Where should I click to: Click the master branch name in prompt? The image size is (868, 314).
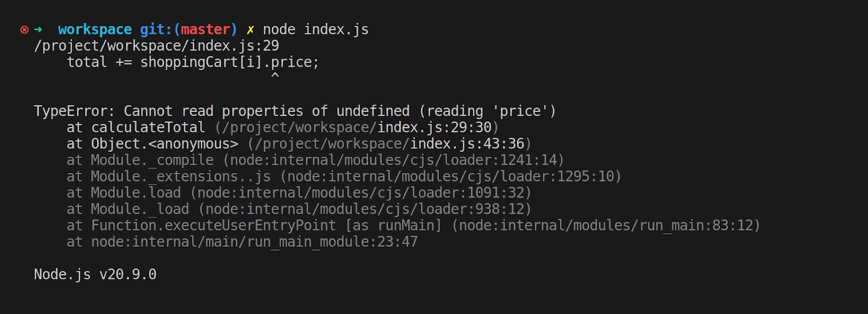pyautogui.click(x=206, y=29)
